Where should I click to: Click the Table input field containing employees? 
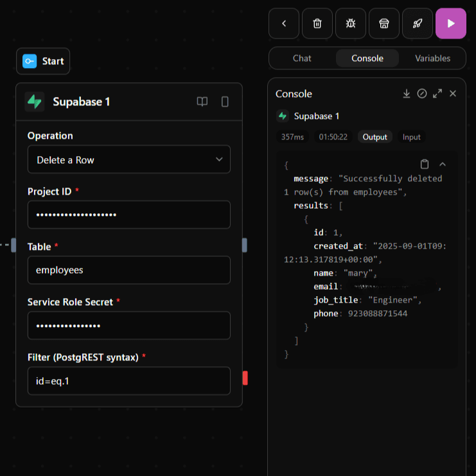(x=128, y=270)
